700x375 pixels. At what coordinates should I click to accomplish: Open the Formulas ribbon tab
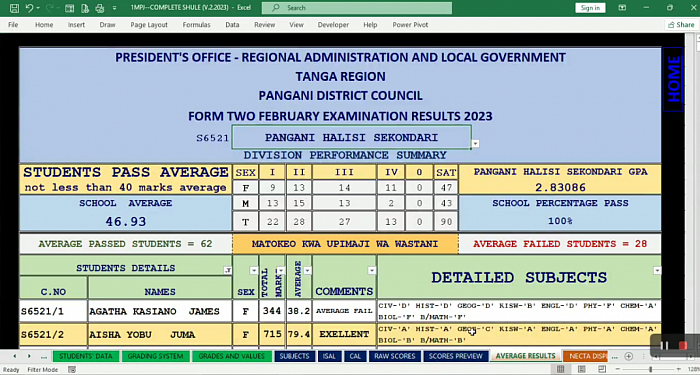click(x=196, y=25)
